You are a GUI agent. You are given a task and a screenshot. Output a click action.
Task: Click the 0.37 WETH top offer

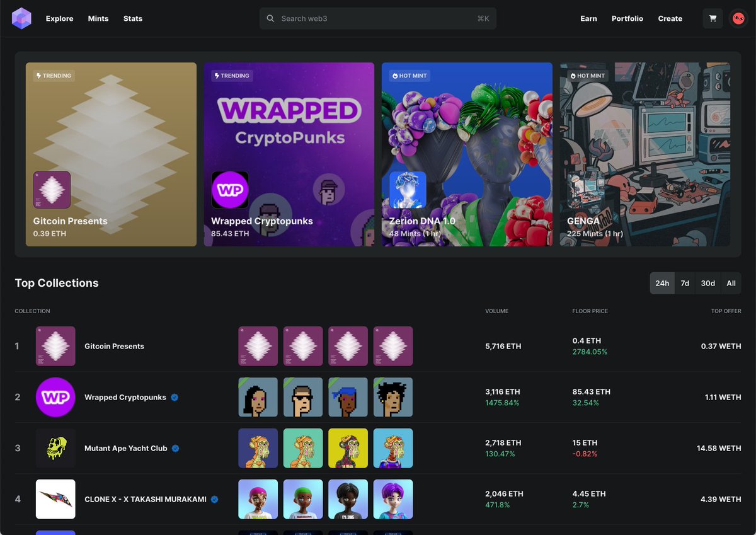[x=721, y=346]
